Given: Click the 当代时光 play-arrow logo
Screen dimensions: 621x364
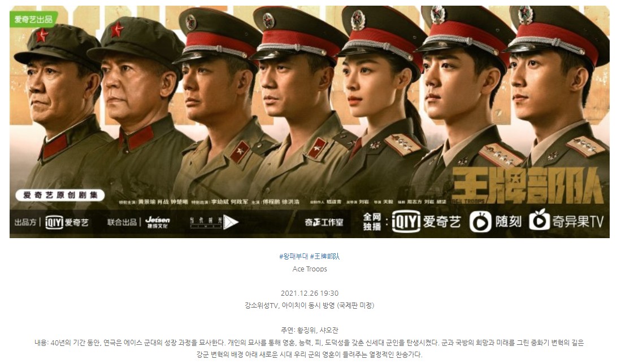Looking at the screenshot, I should pyautogui.click(x=214, y=222).
